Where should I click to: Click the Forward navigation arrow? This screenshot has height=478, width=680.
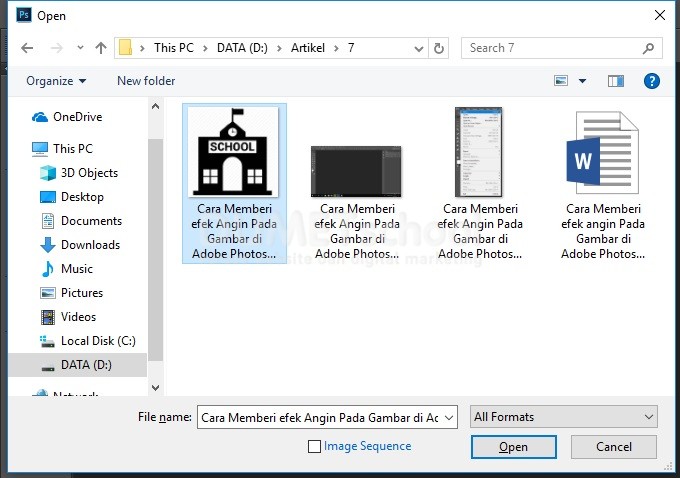56,48
